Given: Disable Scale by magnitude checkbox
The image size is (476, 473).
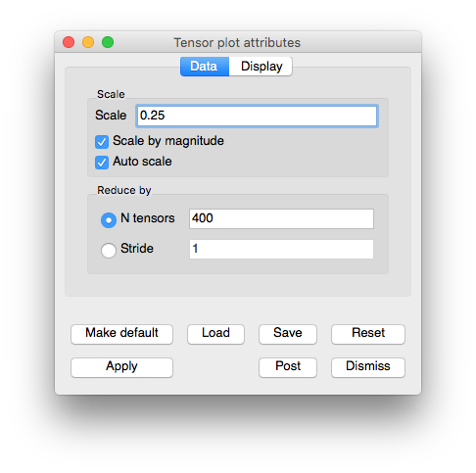Looking at the screenshot, I should click(x=102, y=142).
